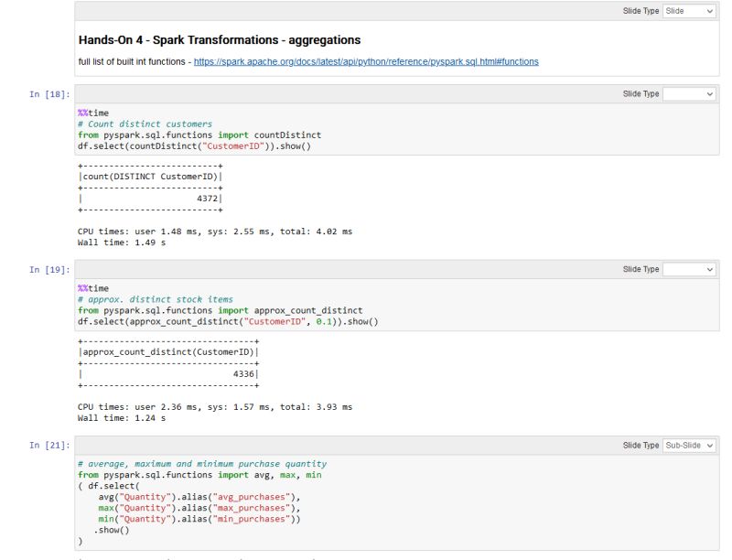The height and width of the screenshot is (560, 732).
Task: Click the Wall time line under cell 19
Action: tap(119, 416)
